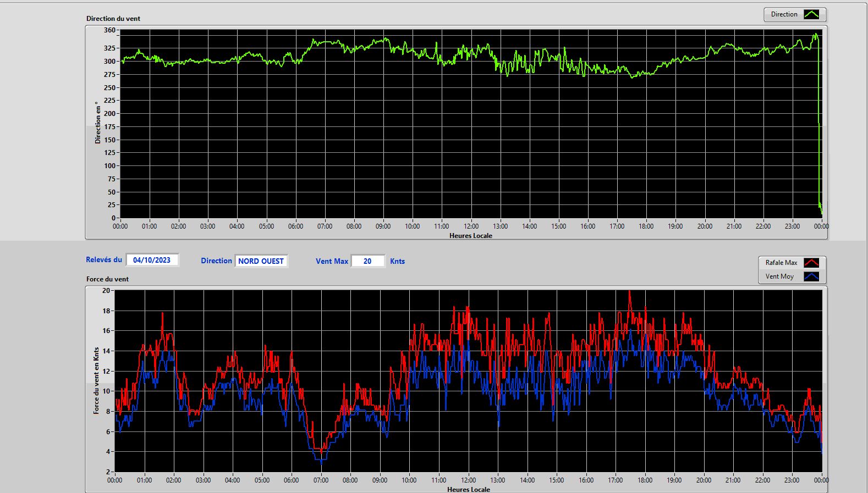
Task: Click the Direction en ° axis label
Action: pos(98,123)
